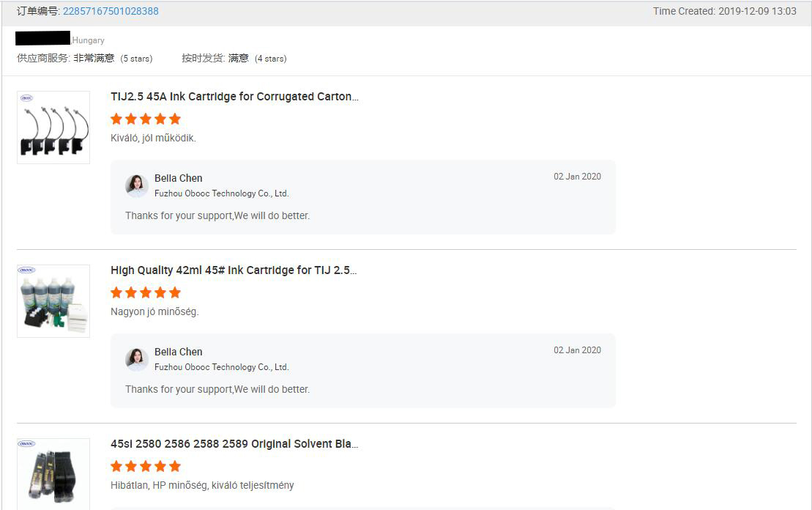Click the 42ml ink bottles product thumbnail
812x510 pixels.
click(x=53, y=301)
